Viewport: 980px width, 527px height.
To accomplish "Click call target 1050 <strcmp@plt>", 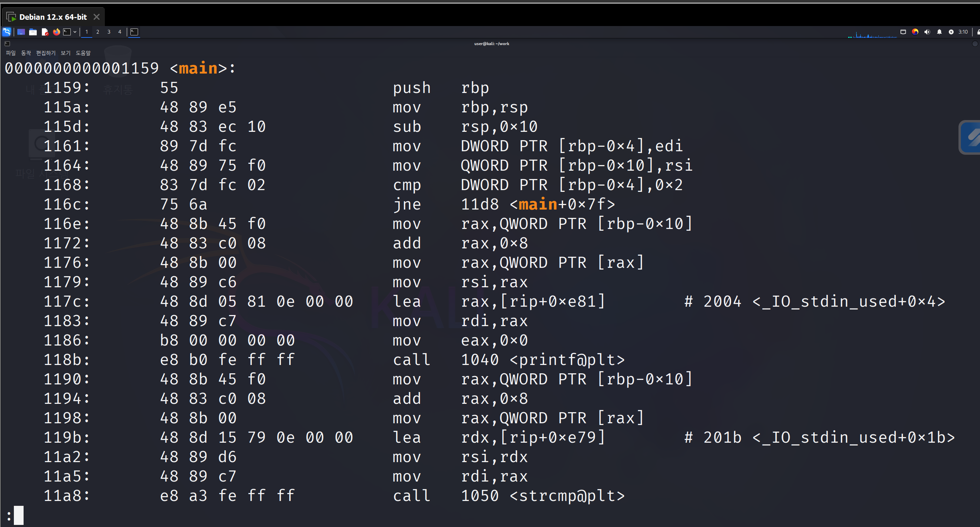I will point(543,496).
